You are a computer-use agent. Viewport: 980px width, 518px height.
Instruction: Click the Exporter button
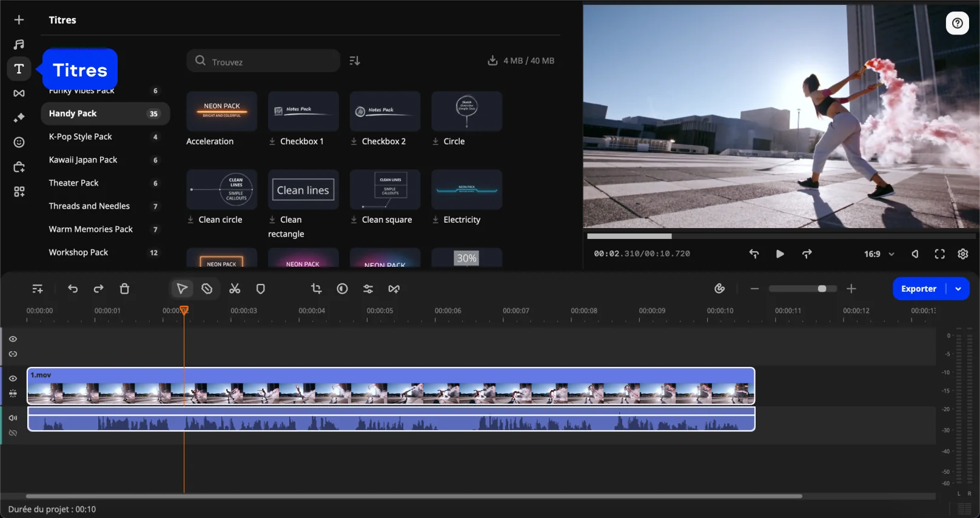point(918,289)
